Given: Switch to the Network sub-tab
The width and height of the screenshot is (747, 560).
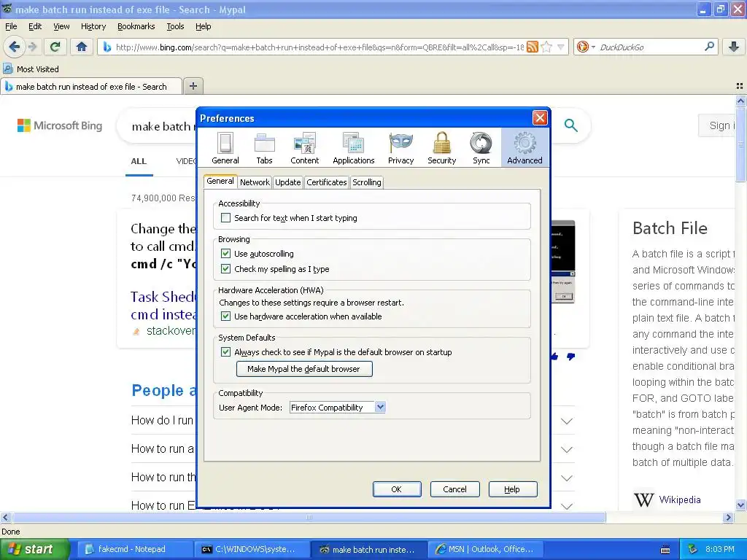Looking at the screenshot, I should [255, 182].
